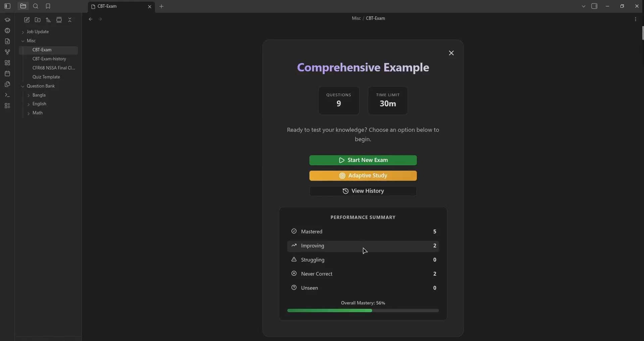Close the CBT-Exam tab
Screen dimensions: 644x341
coord(150,6)
